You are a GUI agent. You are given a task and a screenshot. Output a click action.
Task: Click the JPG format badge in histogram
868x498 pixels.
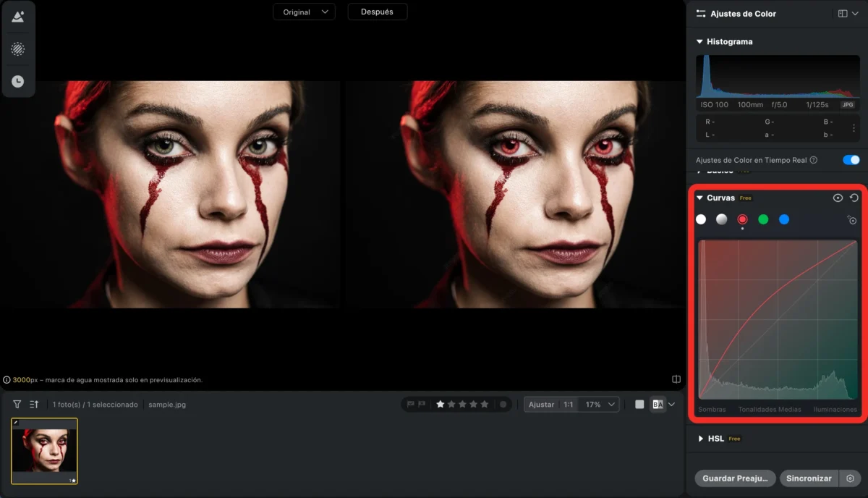[848, 105]
